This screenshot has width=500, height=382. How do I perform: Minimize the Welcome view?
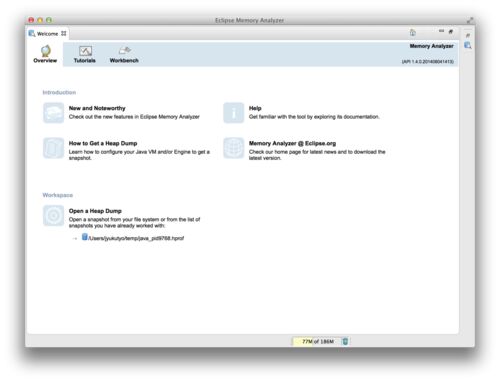[x=441, y=31]
